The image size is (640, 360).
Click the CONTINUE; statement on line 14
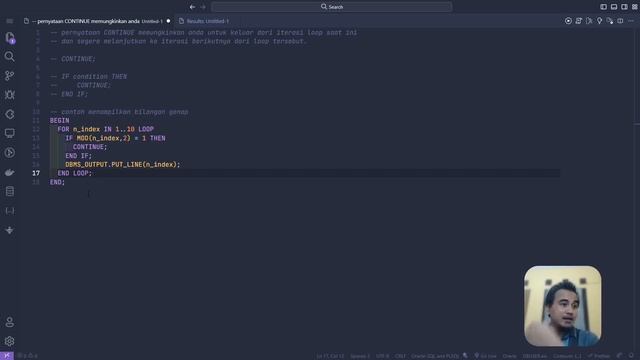[x=90, y=147]
